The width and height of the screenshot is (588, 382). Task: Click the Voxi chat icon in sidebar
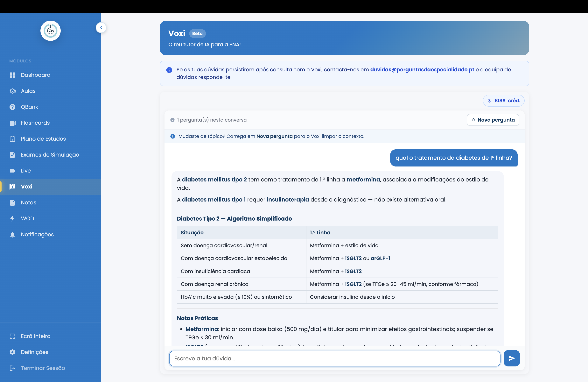[12, 187]
